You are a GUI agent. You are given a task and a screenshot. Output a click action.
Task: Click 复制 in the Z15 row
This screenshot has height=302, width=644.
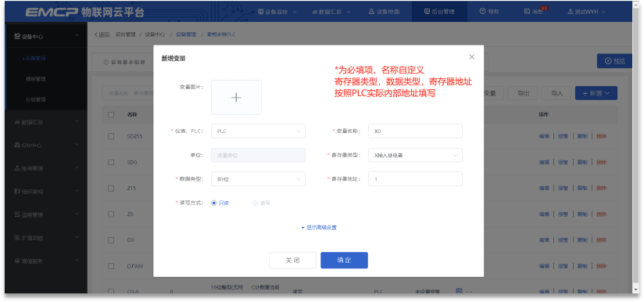click(x=582, y=189)
